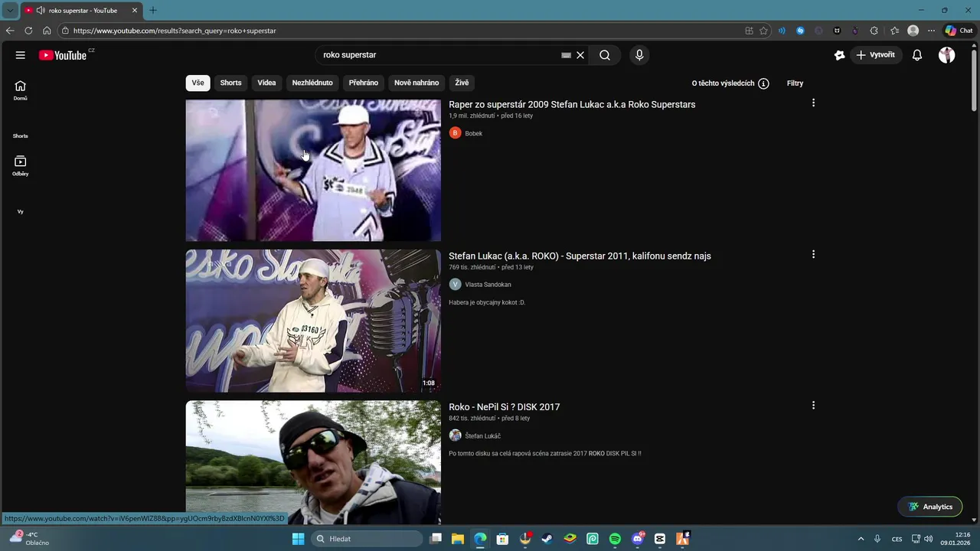Select the Vše filter chip
The width and height of the screenshot is (980, 551).
pyautogui.click(x=198, y=83)
